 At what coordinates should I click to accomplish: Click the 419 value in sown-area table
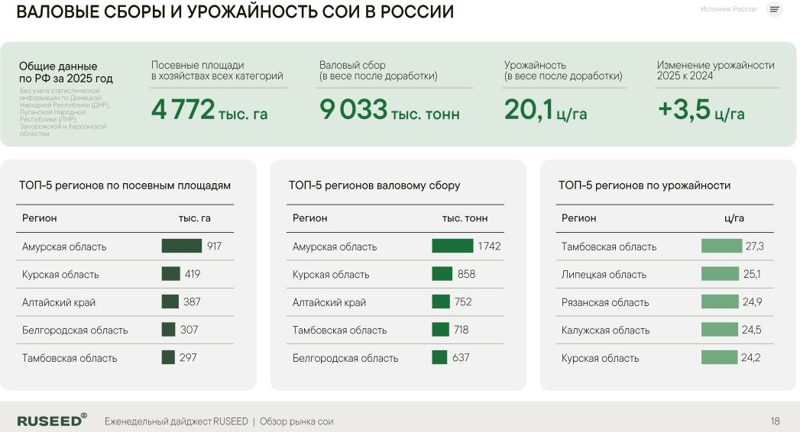192,274
